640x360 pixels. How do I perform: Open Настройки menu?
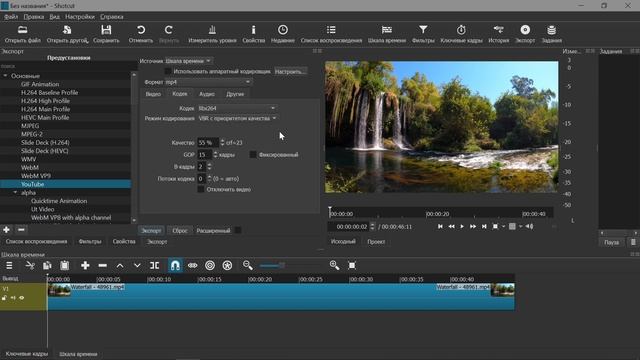(x=80, y=17)
